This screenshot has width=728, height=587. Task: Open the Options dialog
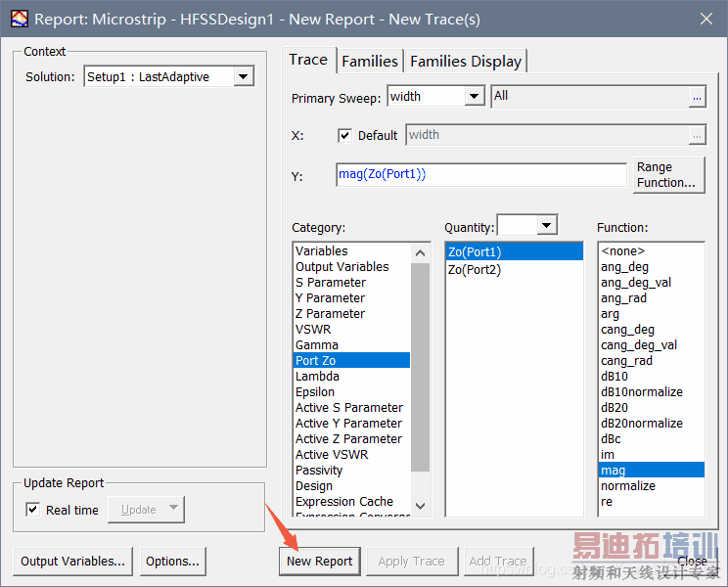click(173, 562)
